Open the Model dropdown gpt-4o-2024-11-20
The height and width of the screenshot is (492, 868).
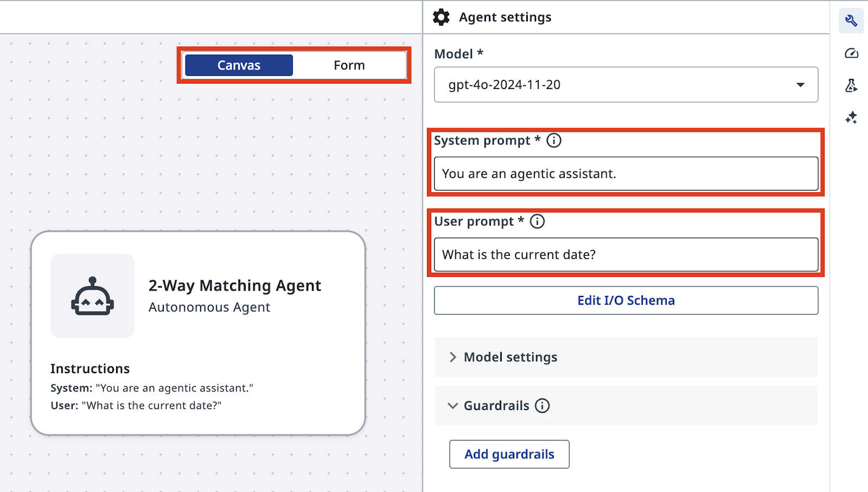[626, 85]
